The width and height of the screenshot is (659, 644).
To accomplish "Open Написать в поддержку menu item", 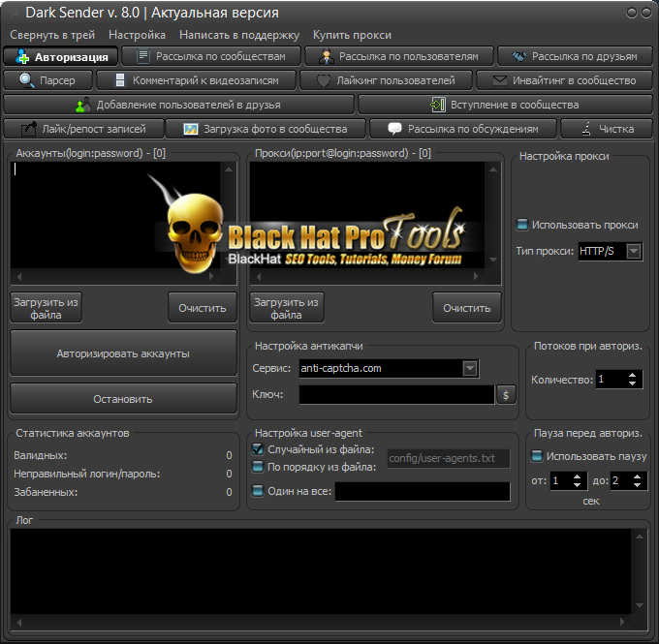I will [239, 35].
